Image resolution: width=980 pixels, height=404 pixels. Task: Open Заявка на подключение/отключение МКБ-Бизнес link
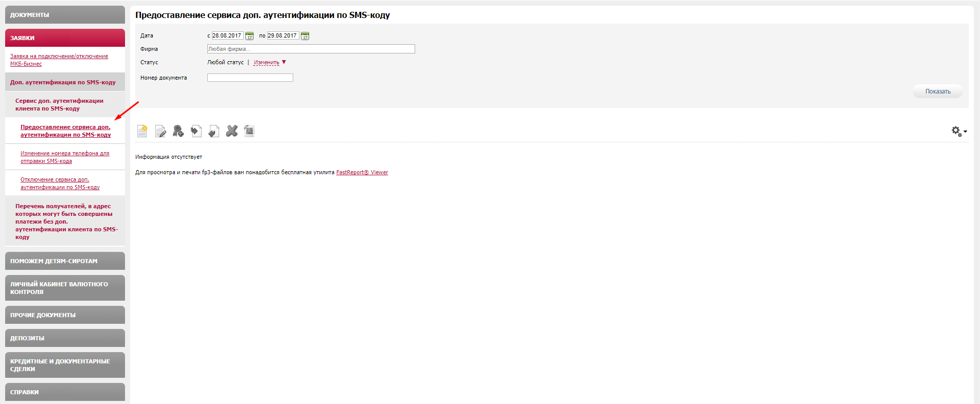click(x=59, y=60)
